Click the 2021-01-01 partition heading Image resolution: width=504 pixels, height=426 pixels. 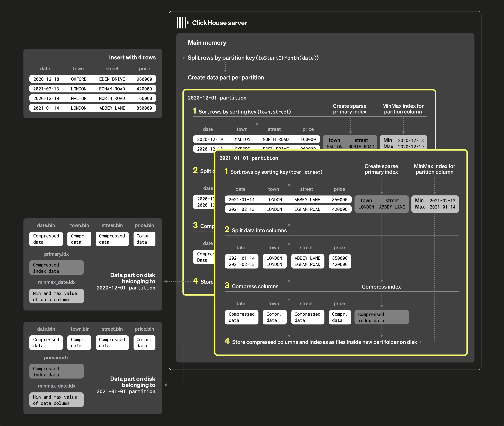[x=249, y=158]
